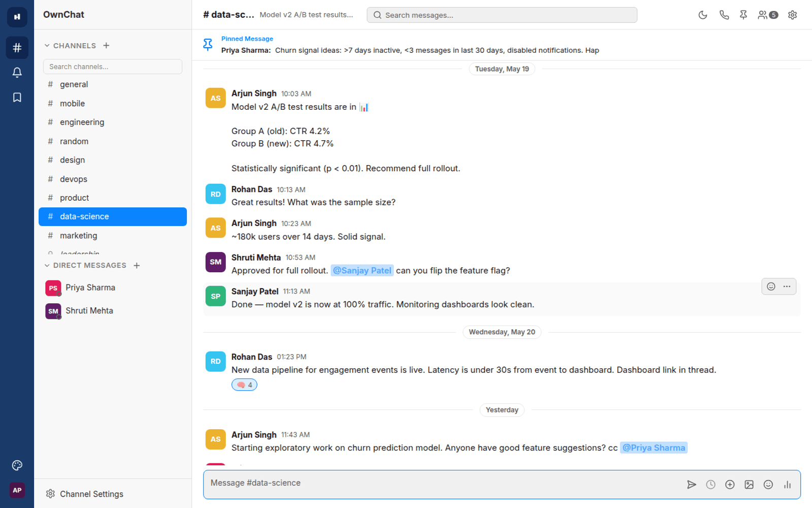This screenshot has width=812, height=508.
Task: Click Rohan Das's avatar at 10:13 AM
Action: (x=216, y=194)
